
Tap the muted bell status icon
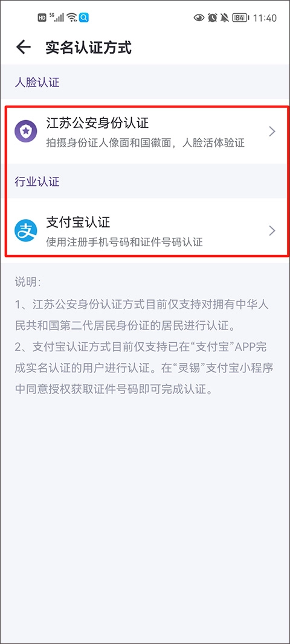[225, 18]
